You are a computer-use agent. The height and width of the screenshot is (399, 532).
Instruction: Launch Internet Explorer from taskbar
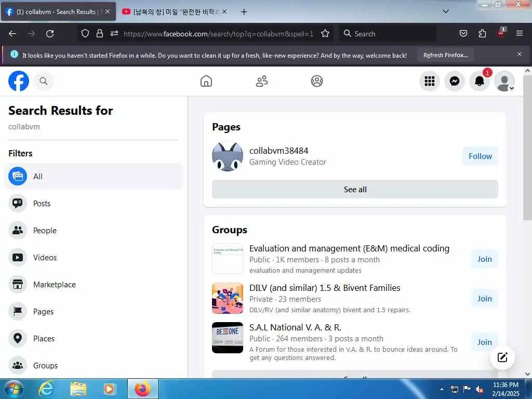click(x=46, y=389)
